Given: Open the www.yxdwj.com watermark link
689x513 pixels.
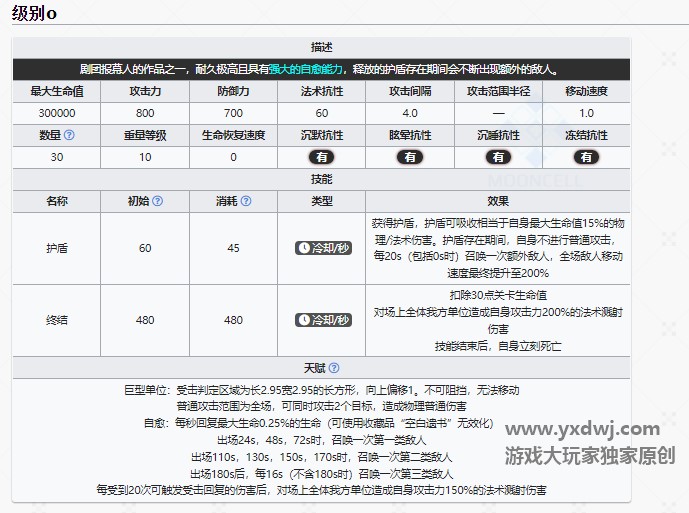Looking at the screenshot, I should click(x=582, y=430).
